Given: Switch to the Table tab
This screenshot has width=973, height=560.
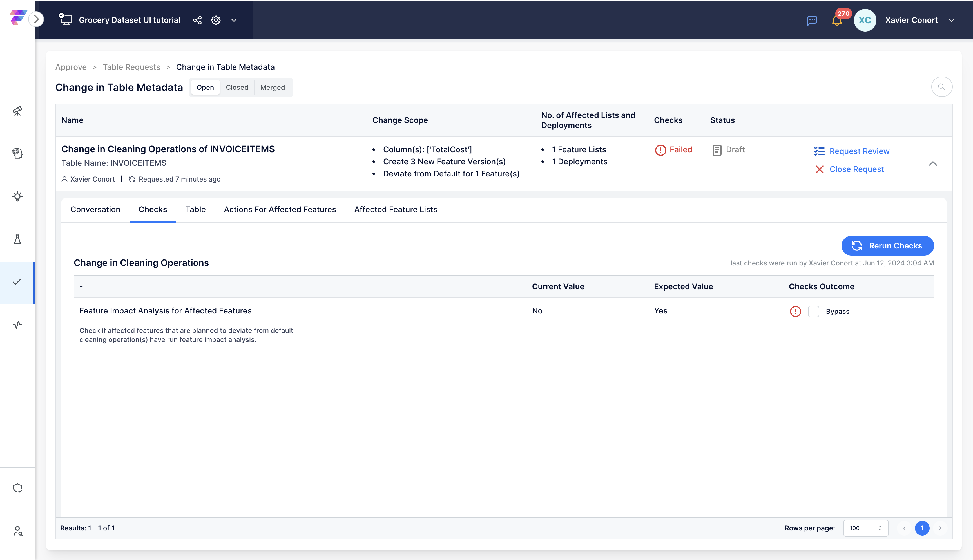Looking at the screenshot, I should pos(195,210).
